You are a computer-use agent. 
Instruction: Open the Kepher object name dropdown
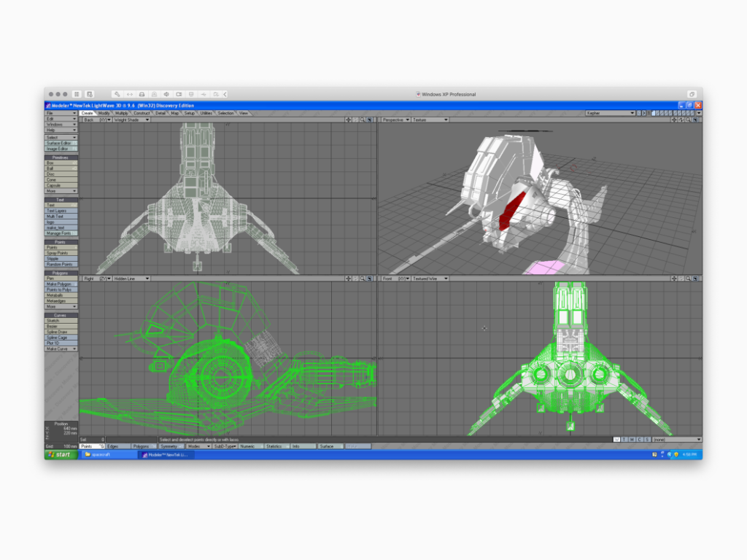(611, 113)
